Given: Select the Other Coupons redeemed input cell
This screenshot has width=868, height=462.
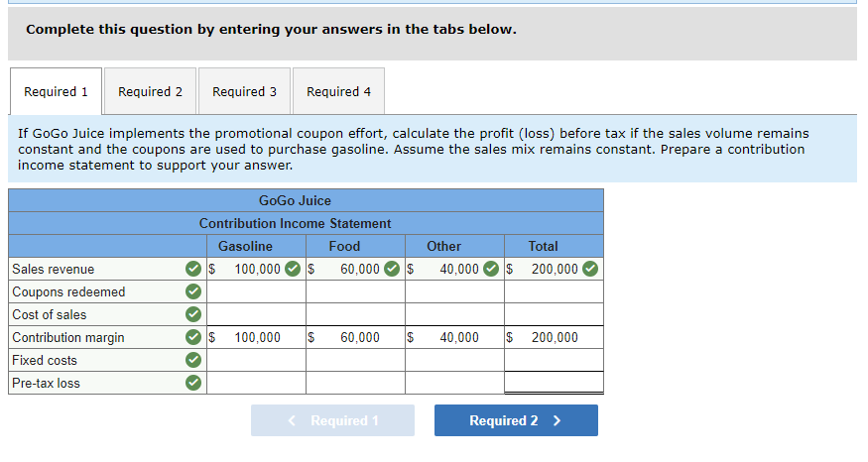Looking at the screenshot, I should [454, 291].
